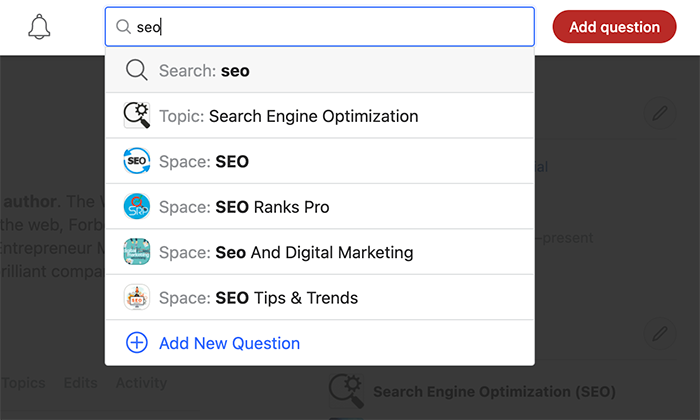The width and height of the screenshot is (700, 420).
Task: Click the Add New Question link
Action: pos(229,343)
